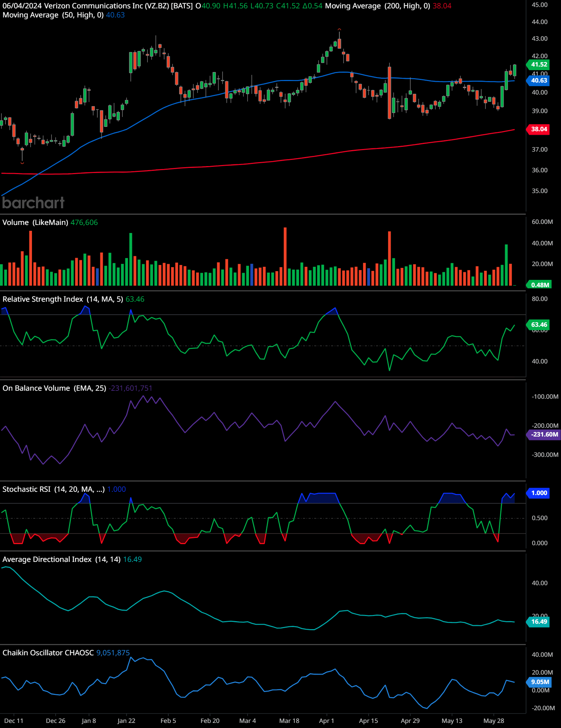This screenshot has width=561, height=728.
Task: Click the green 41.52 current price tag
Action: click(538, 64)
